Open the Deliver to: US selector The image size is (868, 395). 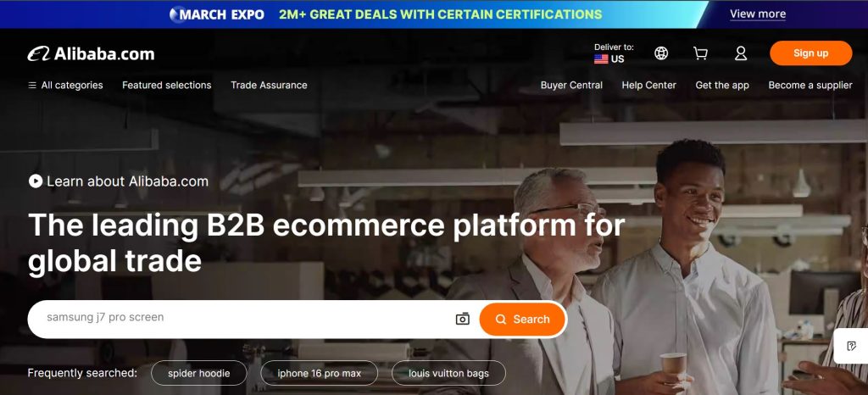click(614, 53)
